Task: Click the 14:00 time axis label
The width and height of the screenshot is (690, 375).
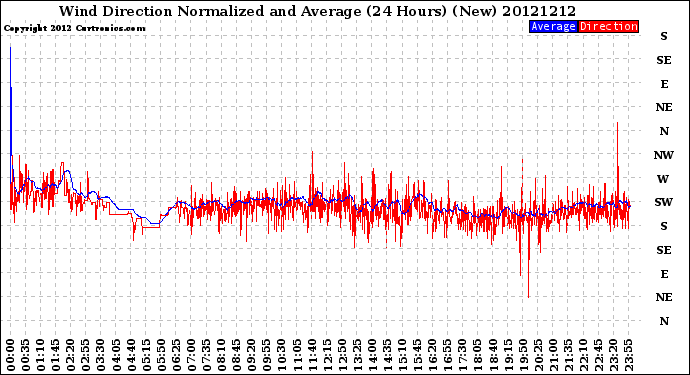Action: pyautogui.click(x=372, y=355)
